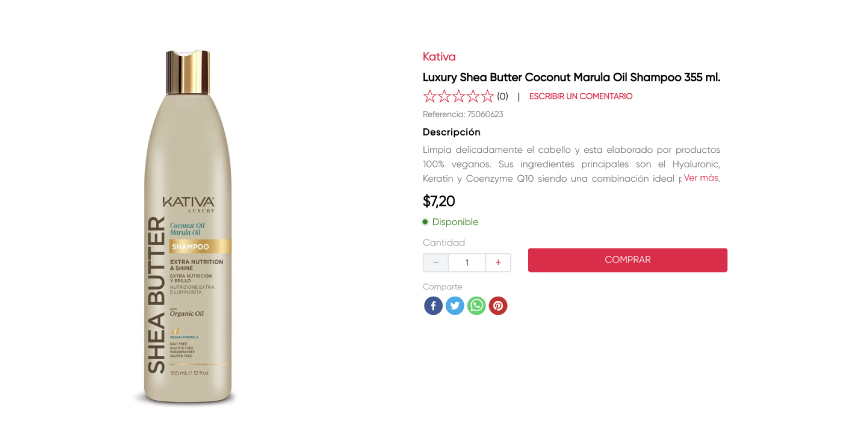Image resolution: width=866 pixels, height=433 pixels.
Task: Share product on Facebook
Action: pyautogui.click(x=433, y=306)
